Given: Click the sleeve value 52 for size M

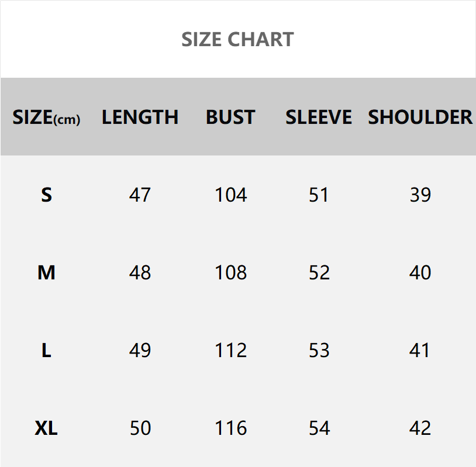Looking at the screenshot, I should point(319,272).
